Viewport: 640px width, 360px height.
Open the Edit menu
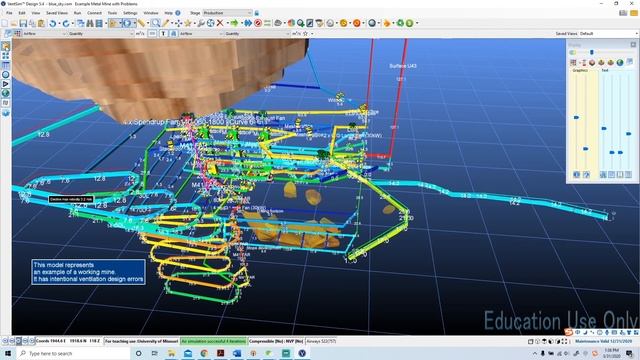22,13
